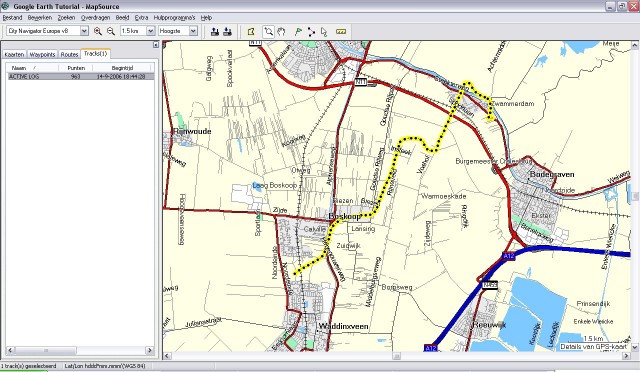
Task: Click the Send to Device icon
Action: 215,31
